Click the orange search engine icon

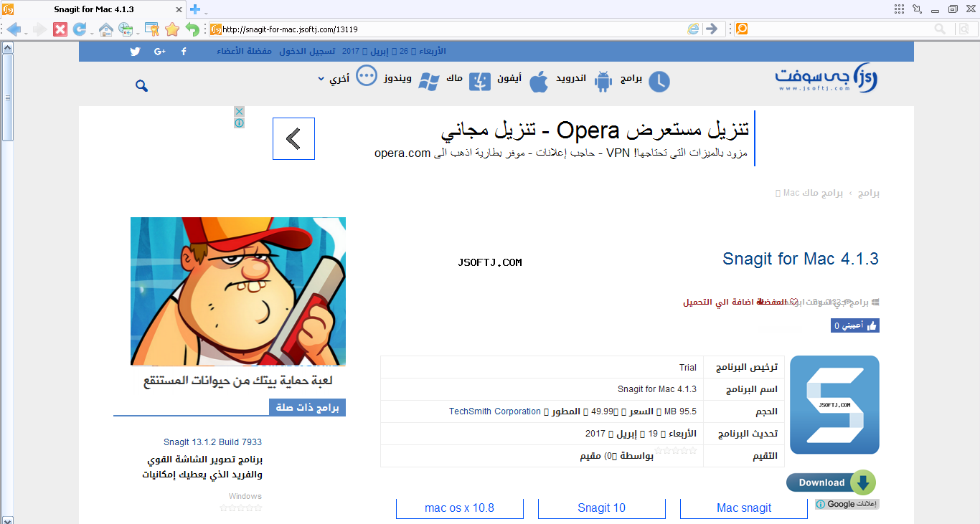tap(742, 29)
